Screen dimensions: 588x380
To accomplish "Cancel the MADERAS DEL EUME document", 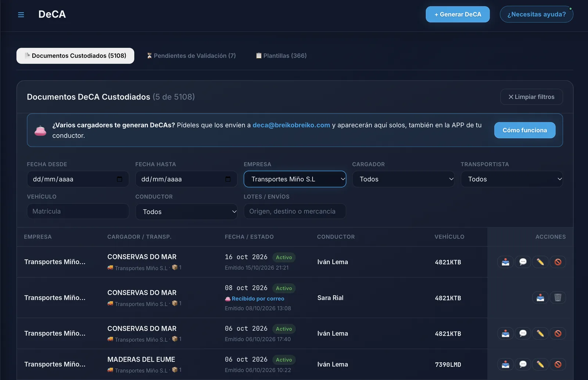I will (558, 364).
